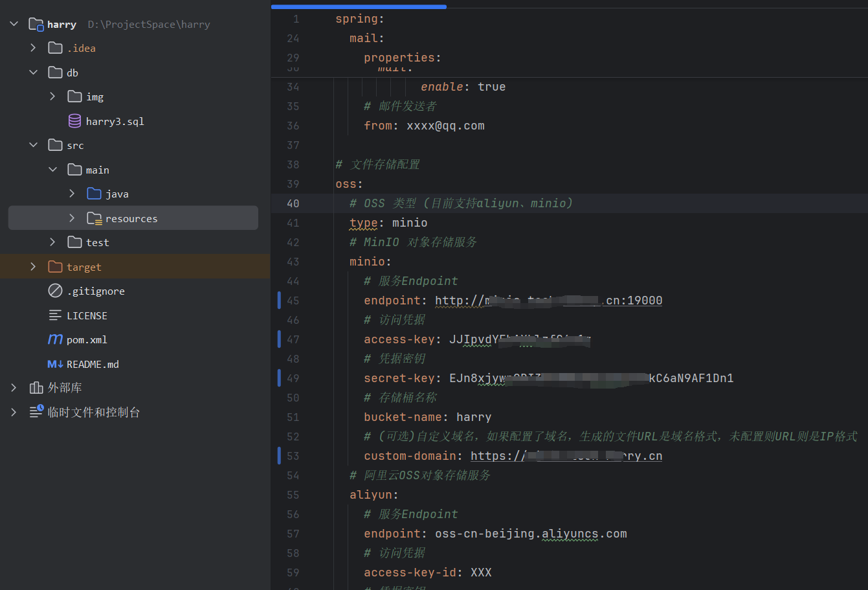
Task: Click the change marker beside line 47
Action: click(279, 339)
